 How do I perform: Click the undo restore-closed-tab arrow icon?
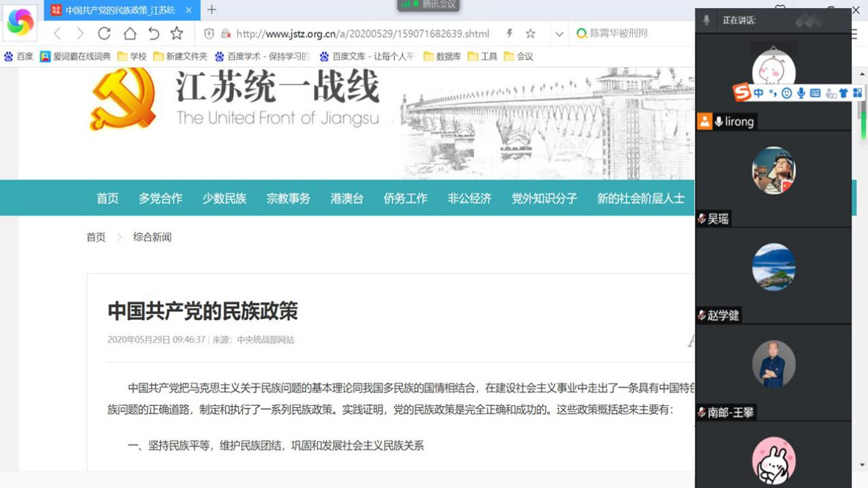[x=154, y=33]
